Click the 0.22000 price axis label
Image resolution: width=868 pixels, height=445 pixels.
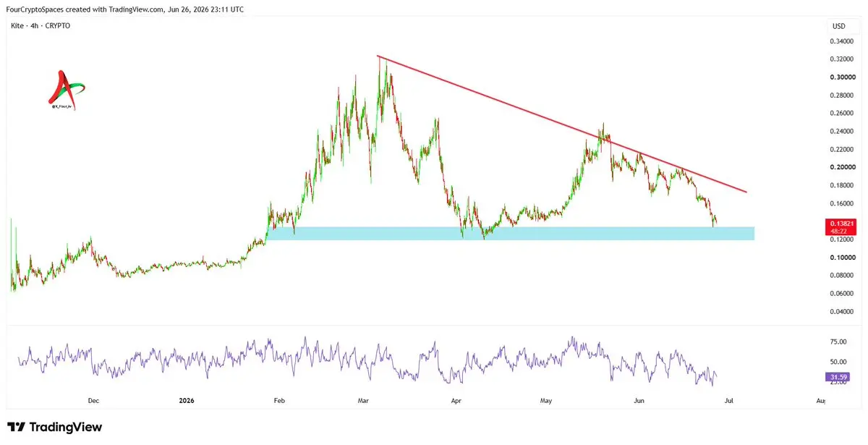click(x=843, y=150)
